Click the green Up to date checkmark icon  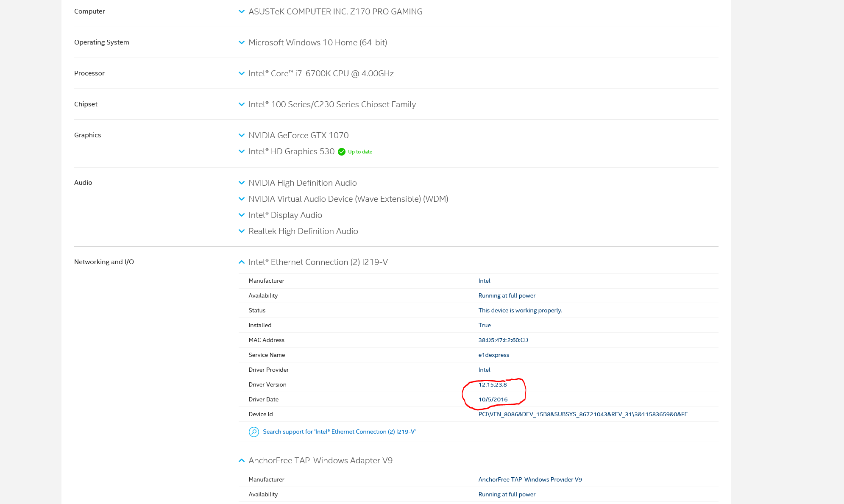pyautogui.click(x=342, y=152)
